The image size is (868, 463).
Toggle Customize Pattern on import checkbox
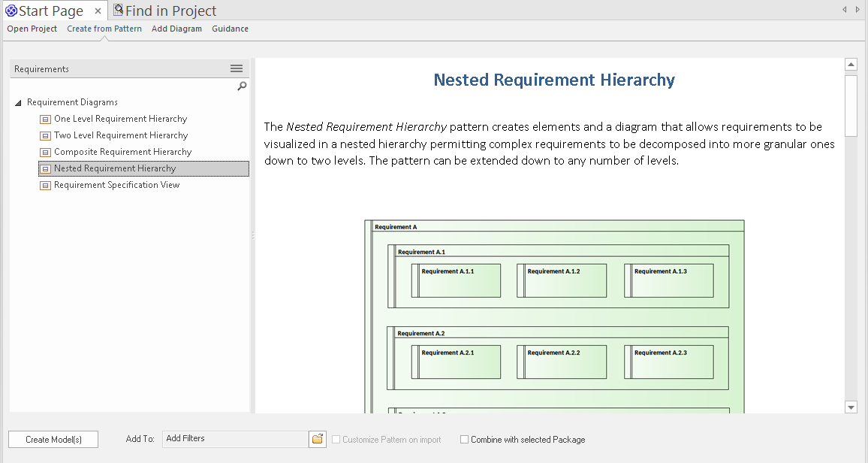pyautogui.click(x=336, y=440)
